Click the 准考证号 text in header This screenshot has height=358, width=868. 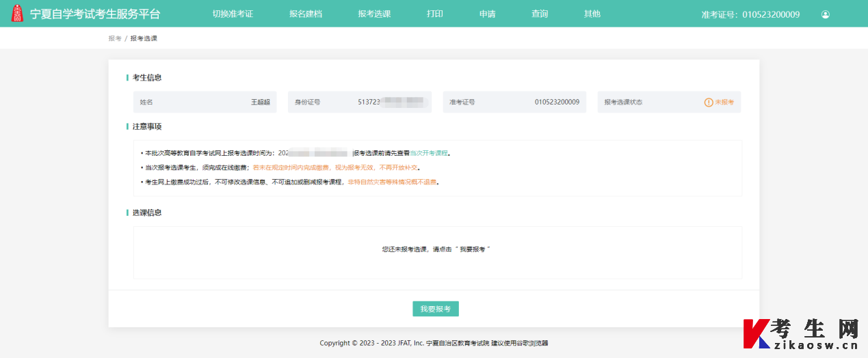[x=750, y=14]
